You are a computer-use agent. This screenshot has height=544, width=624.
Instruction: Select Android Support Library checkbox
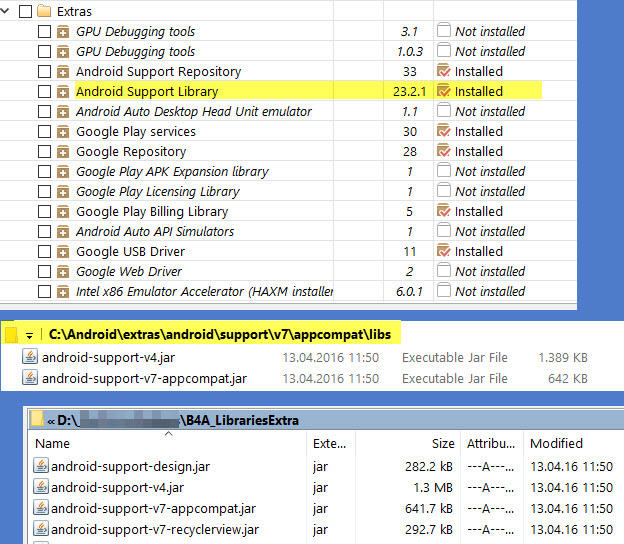tap(44, 92)
